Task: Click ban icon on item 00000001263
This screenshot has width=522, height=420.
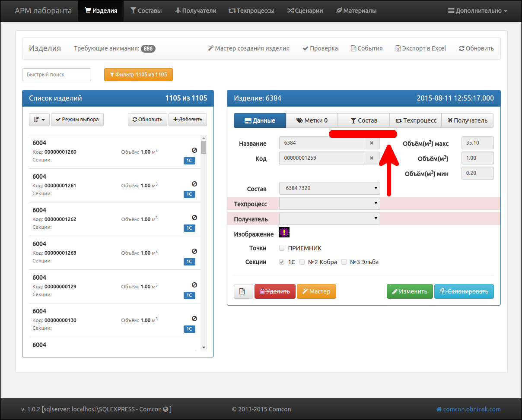Action: (x=194, y=251)
